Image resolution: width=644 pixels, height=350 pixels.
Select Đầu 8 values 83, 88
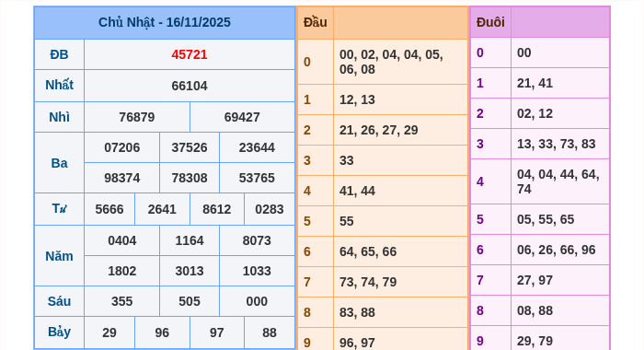[357, 313]
